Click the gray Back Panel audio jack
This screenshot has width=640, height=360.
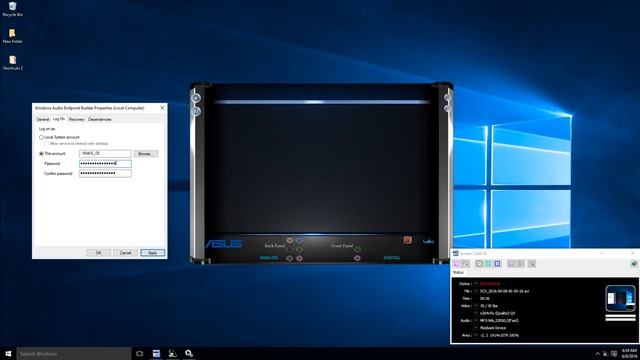[289, 258]
